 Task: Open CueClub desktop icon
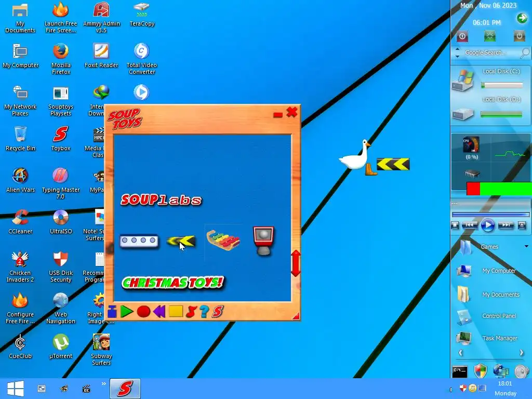click(x=20, y=347)
